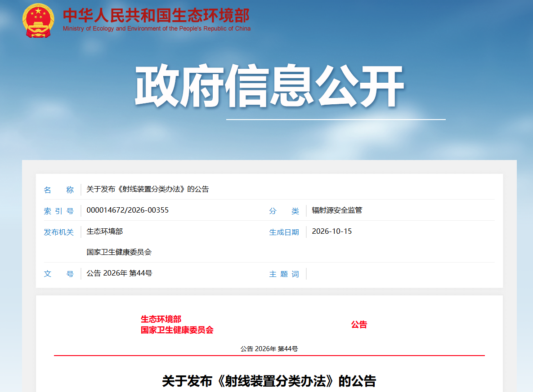Click the 文号 field label
The width and height of the screenshot is (533, 392).
pos(58,274)
